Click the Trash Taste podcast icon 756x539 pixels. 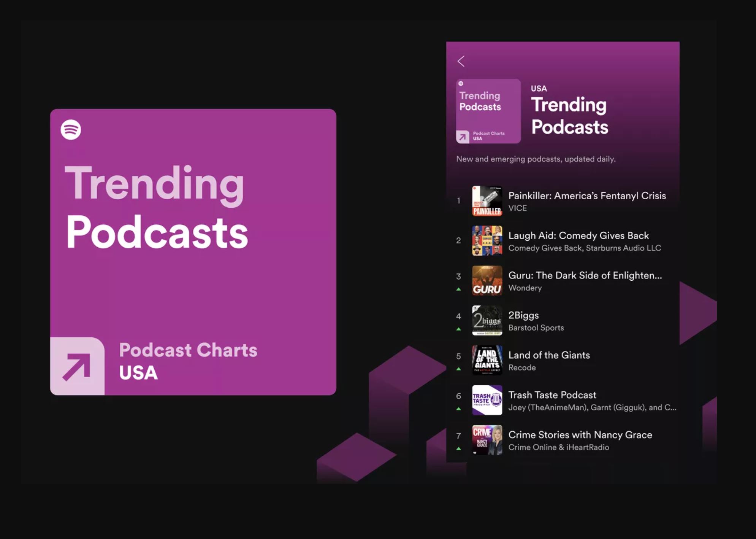(x=487, y=400)
